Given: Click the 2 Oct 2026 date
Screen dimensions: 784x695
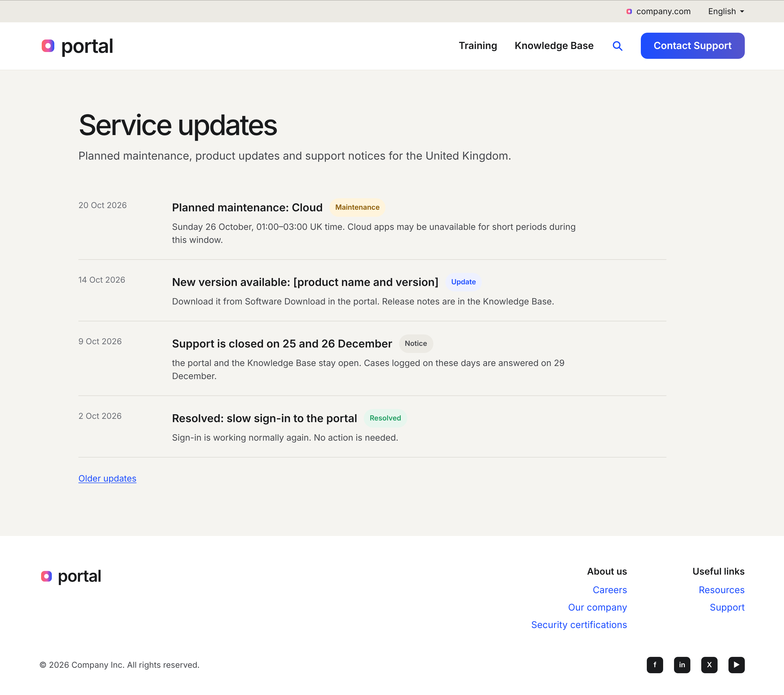Looking at the screenshot, I should [x=100, y=416].
